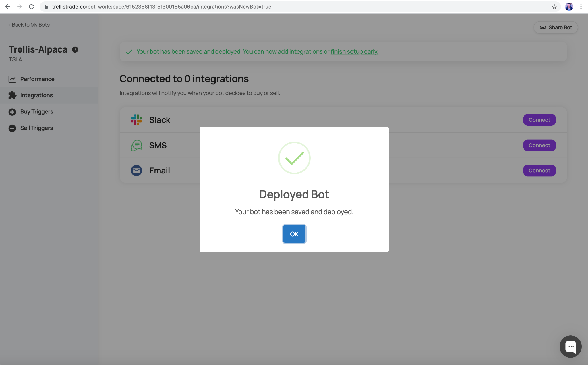Go Back to My Bots
The width and height of the screenshot is (588, 365).
click(29, 25)
